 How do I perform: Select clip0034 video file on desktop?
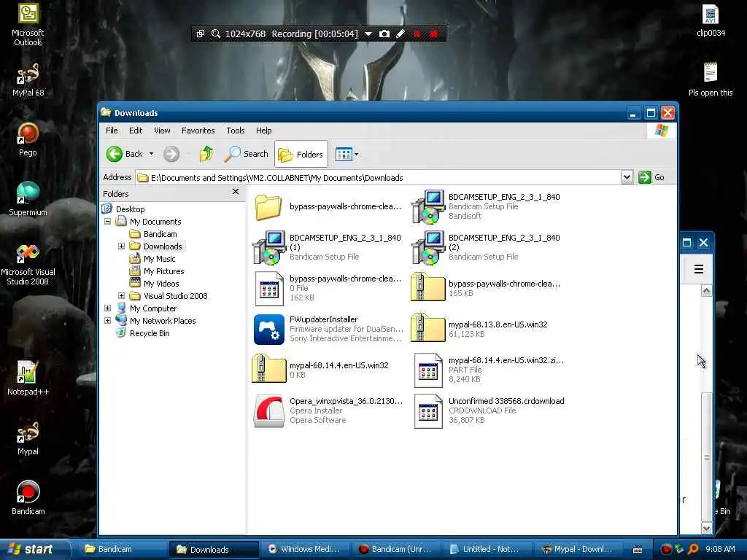[711, 20]
